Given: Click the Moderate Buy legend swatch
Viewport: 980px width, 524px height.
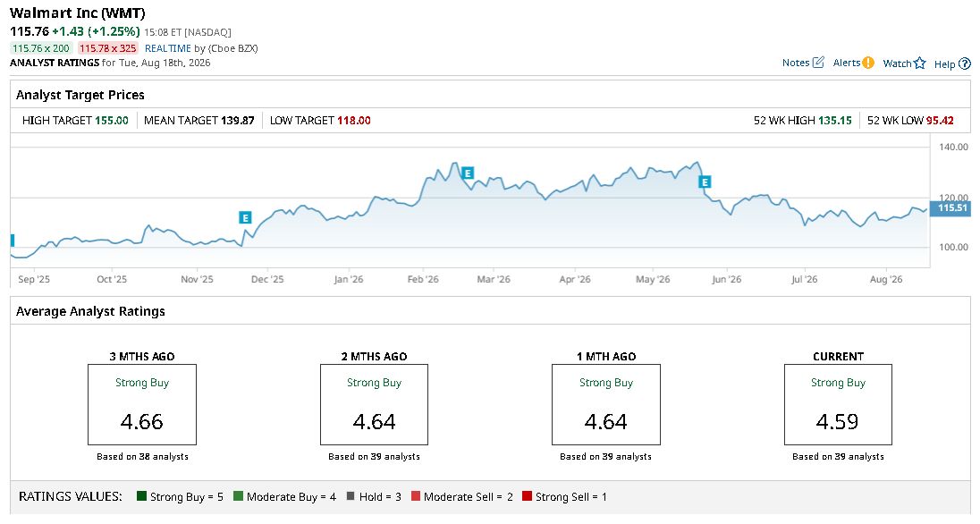Looking at the screenshot, I should tap(238, 496).
